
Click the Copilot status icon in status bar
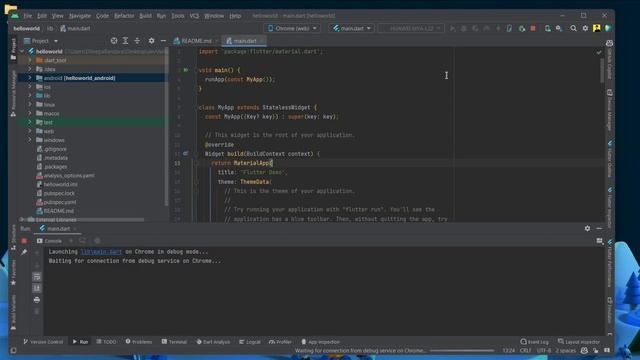[x=584, y=351]
